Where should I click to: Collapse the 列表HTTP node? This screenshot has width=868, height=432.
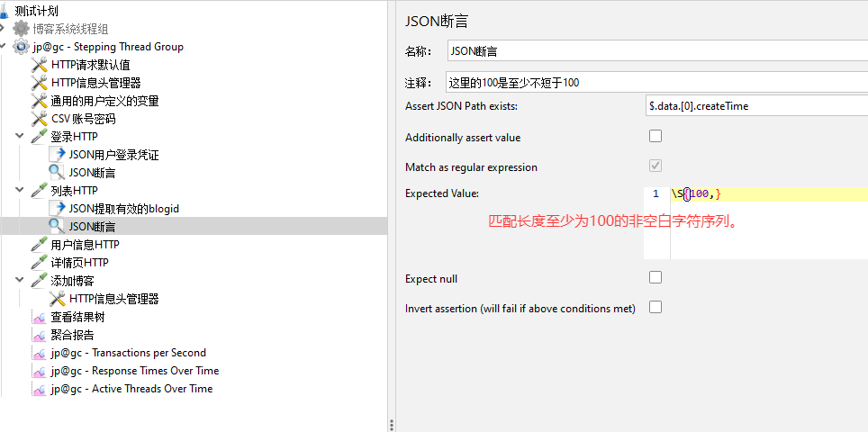(20, 190)
